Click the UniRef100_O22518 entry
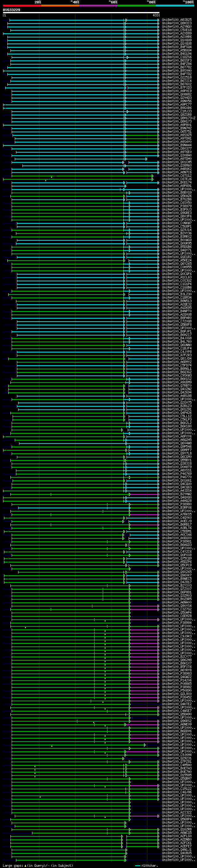This screenshot has width=197, height=868. 177,77
